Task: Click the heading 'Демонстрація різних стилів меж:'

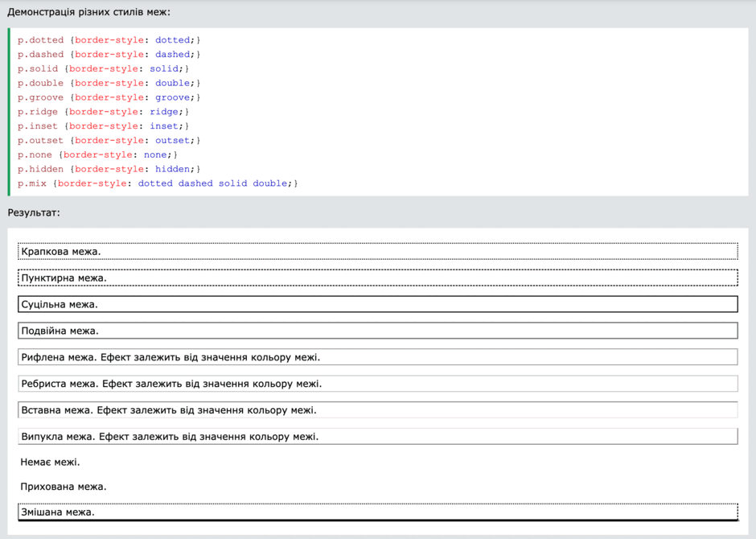Action: (x=88, y=12)
